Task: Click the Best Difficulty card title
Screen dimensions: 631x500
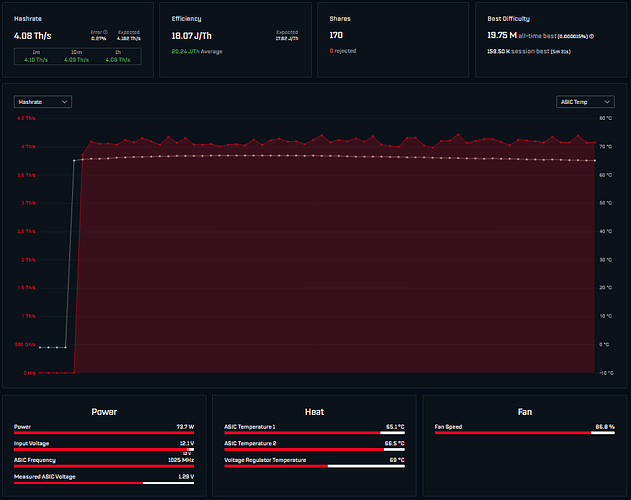Action: click(509, 19)
